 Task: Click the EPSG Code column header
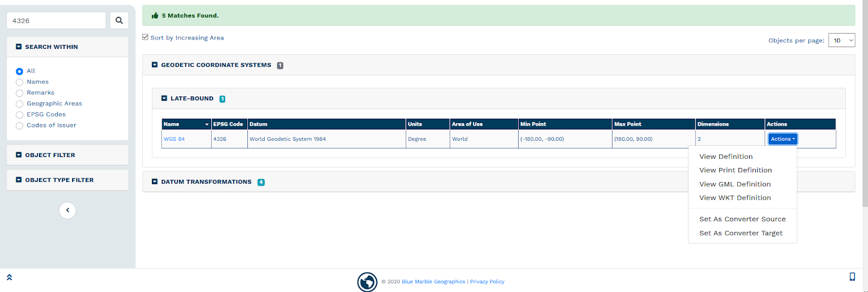pyautogui.click(x=229, y=124)
